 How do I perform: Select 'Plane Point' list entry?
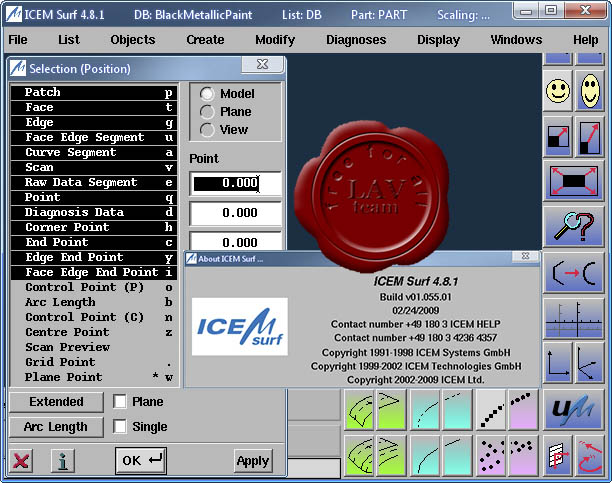(x=94, y=377)
